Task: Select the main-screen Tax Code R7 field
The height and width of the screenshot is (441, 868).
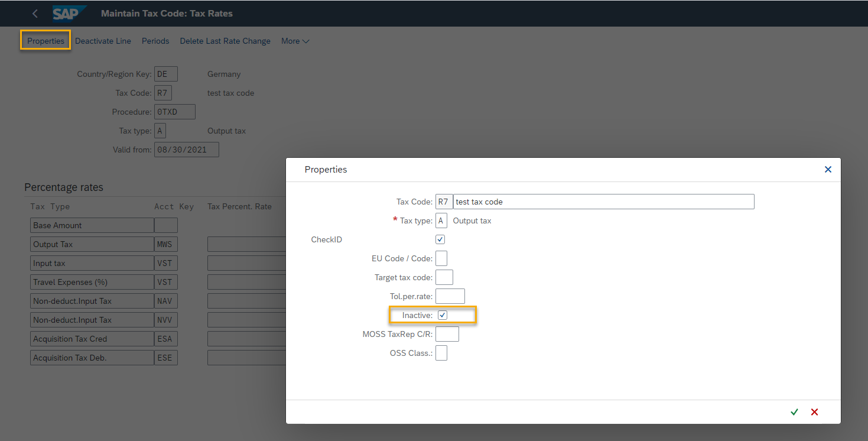Action: 163,93
